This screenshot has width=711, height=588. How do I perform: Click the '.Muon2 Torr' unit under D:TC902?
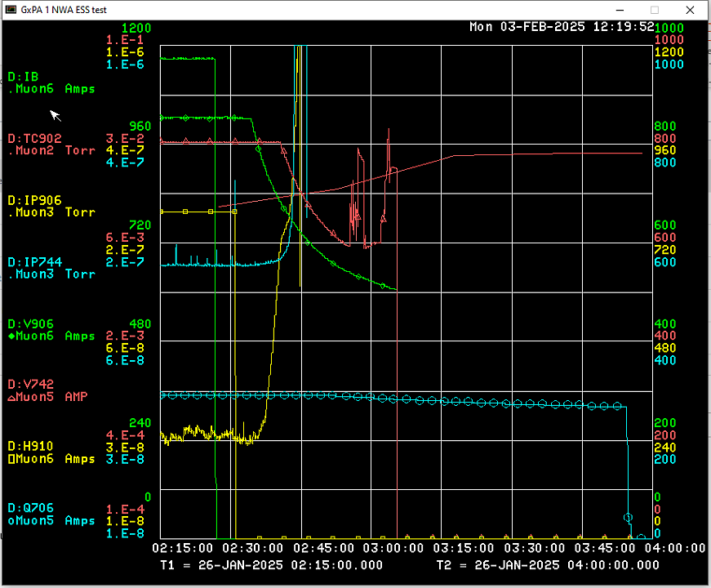coord(51,150)
